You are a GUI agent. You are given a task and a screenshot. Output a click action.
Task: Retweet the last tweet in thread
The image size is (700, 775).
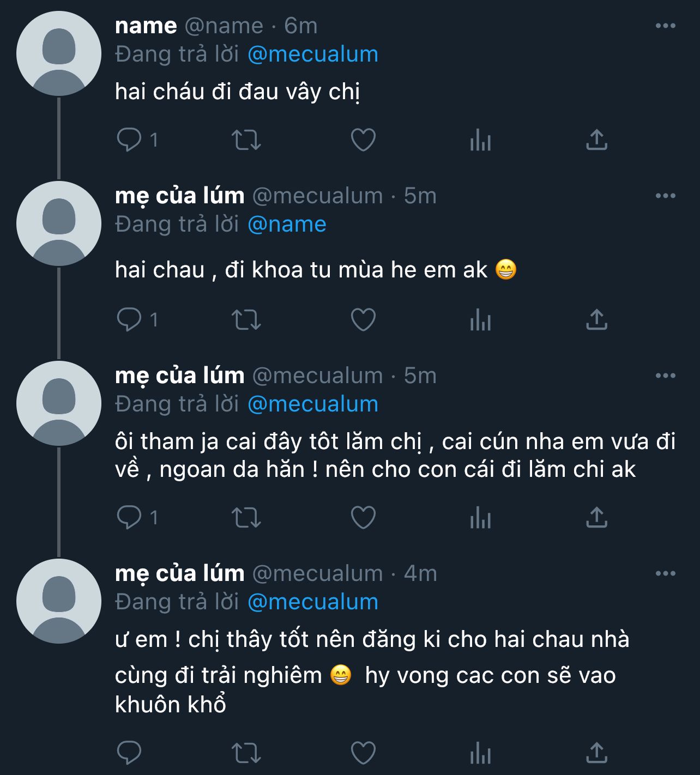click(x=246, y=753)
